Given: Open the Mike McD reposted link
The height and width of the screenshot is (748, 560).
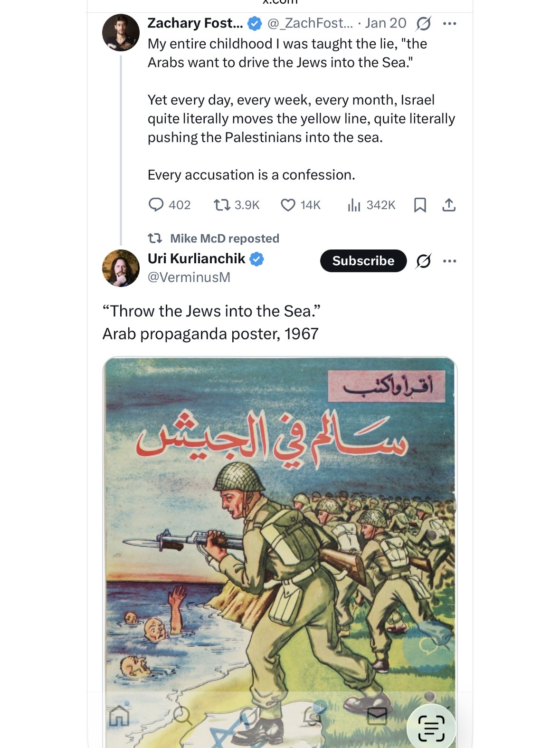Looking at the screenshot, I should [x=224, y=238].
